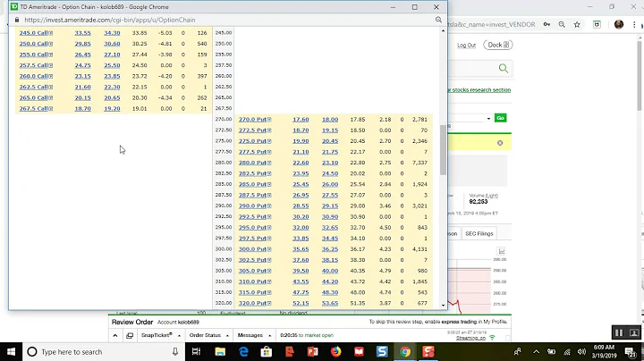Viewport: 644px width, 361px height.
Task: Open the stocks research section link
Action: [480, 90]
